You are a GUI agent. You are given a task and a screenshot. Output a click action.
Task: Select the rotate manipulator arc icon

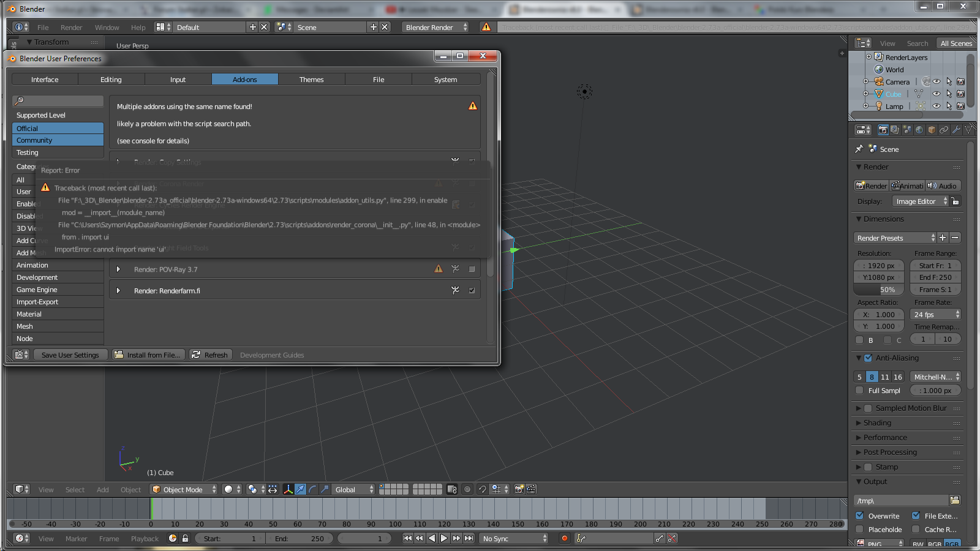312,489
